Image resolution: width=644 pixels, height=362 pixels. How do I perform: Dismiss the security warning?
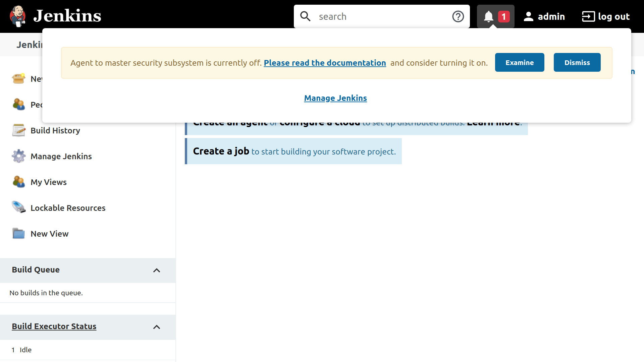pyautogui.click(x=577, y=62)
